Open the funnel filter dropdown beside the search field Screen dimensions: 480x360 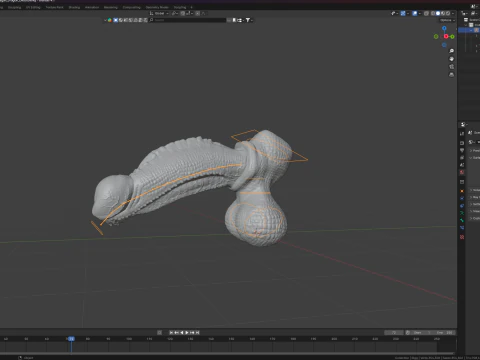point(249,20)
